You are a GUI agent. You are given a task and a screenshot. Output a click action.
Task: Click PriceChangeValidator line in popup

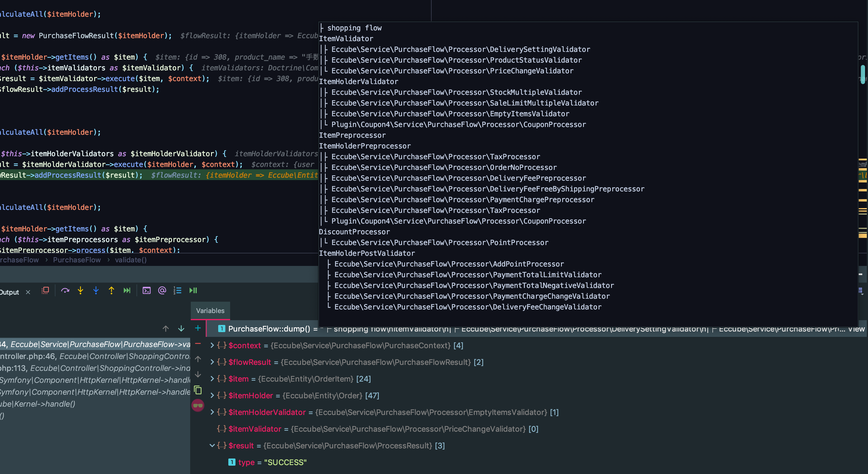point(452,71)
